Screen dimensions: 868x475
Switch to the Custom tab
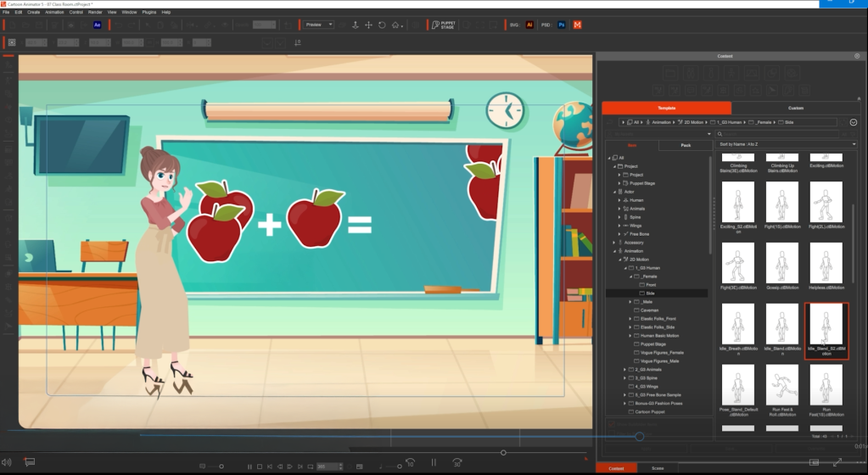click(x=795, y=109)
